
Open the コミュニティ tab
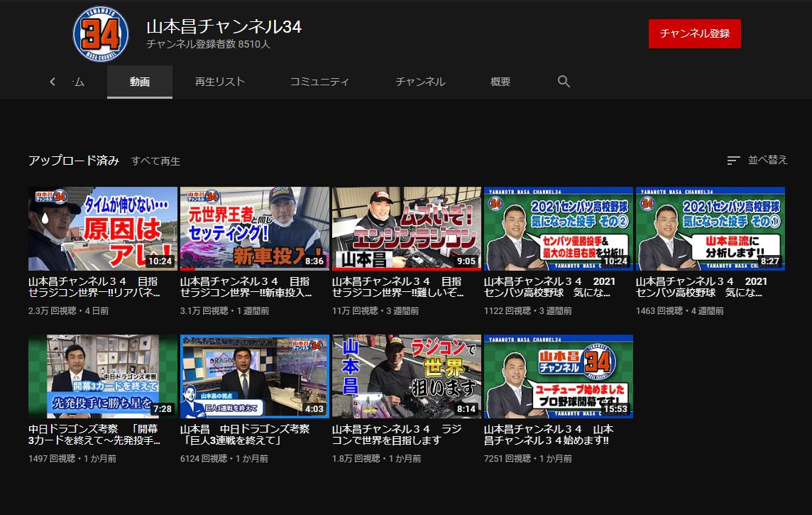pos(319,82)
